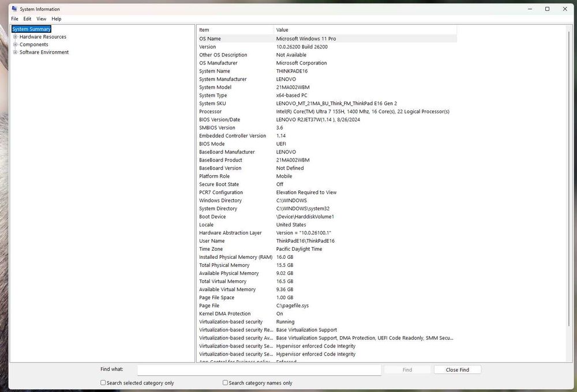Select the Boot Device row

tap(327, 217)
